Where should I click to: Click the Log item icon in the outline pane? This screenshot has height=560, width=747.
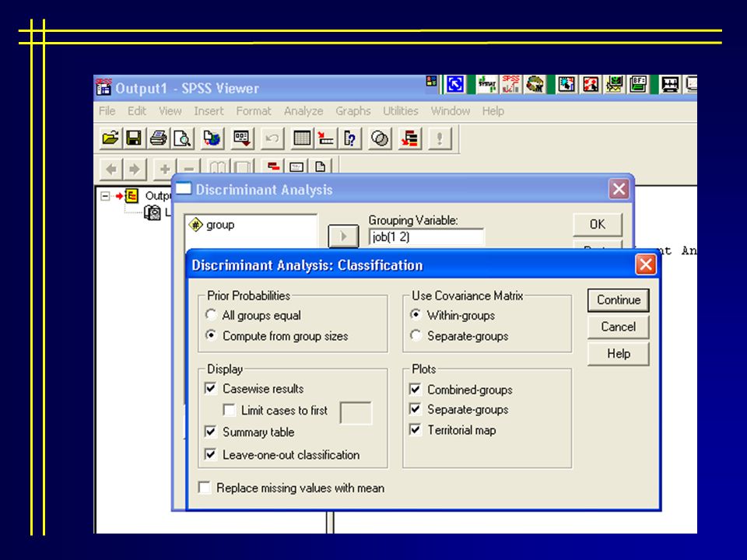[153, 212]
